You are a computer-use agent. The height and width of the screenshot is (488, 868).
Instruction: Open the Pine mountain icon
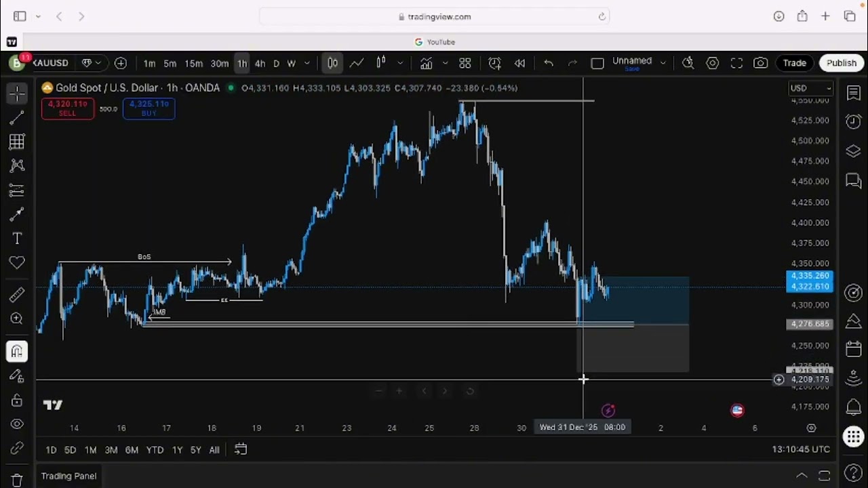click(854, 321)
